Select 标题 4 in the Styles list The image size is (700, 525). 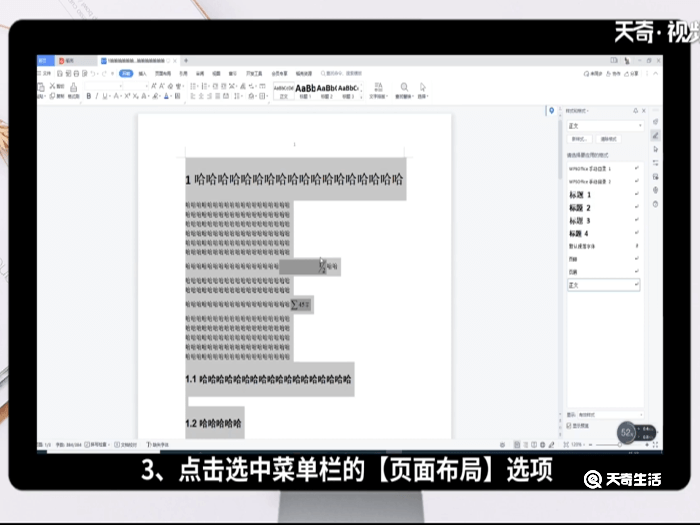pyautogui.click(x=604, y=233)
